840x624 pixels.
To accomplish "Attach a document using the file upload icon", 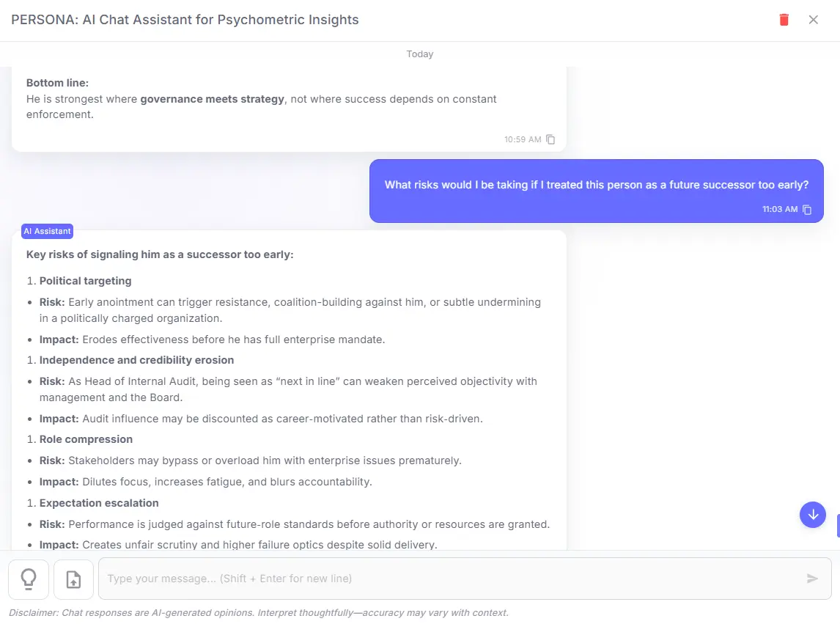I will point(73,579).
